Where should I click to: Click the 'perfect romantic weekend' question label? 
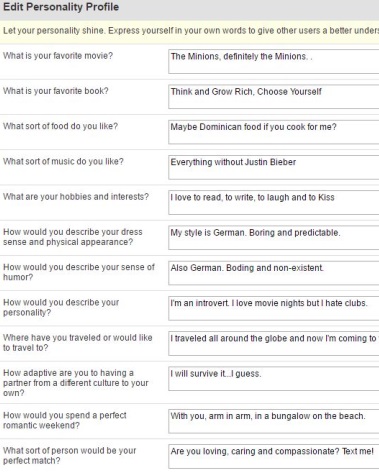point(65,420)
